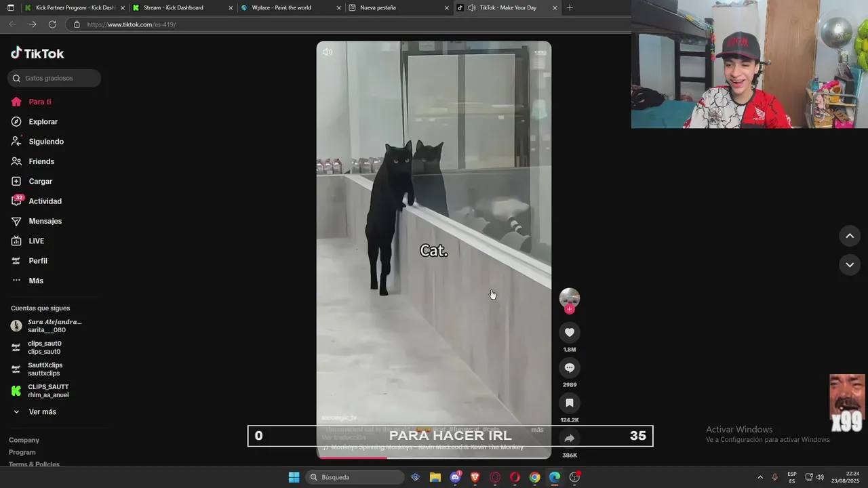This screenshot has width=868, height=488.
Task: Open Friends in the sidebar
Action: click(33, 161)
